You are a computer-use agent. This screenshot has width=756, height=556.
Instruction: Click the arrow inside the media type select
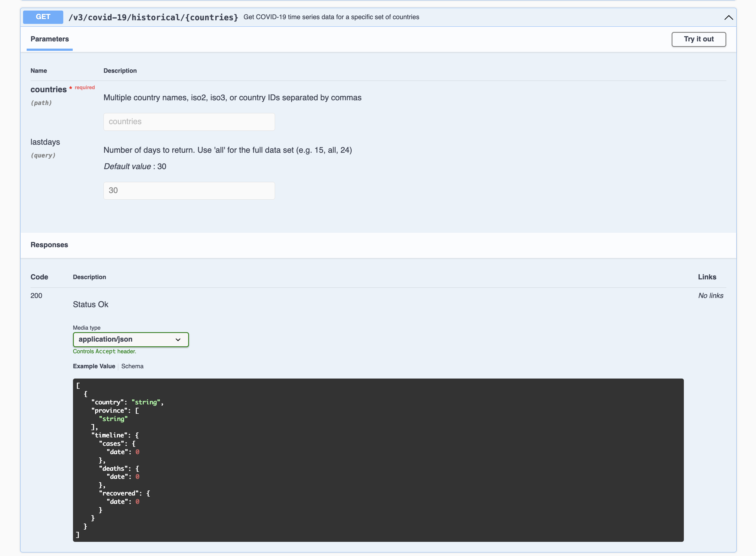point(178,340)
